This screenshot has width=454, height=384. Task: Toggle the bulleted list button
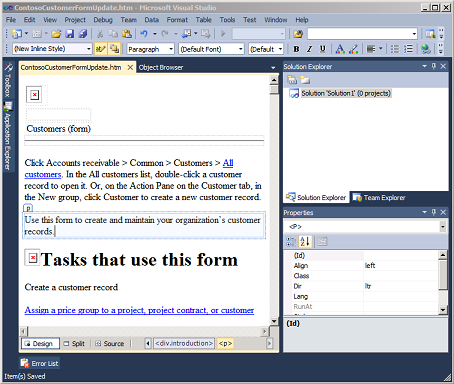coord(395,49)
